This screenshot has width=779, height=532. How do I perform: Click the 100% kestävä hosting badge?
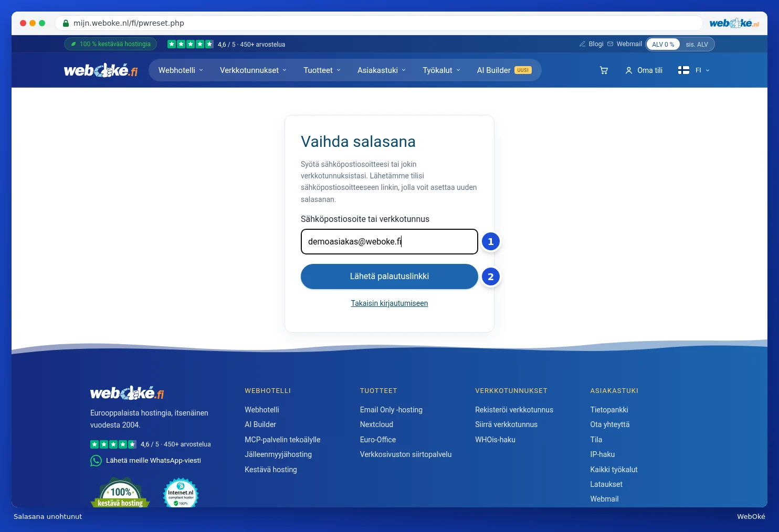click(120, 493)
